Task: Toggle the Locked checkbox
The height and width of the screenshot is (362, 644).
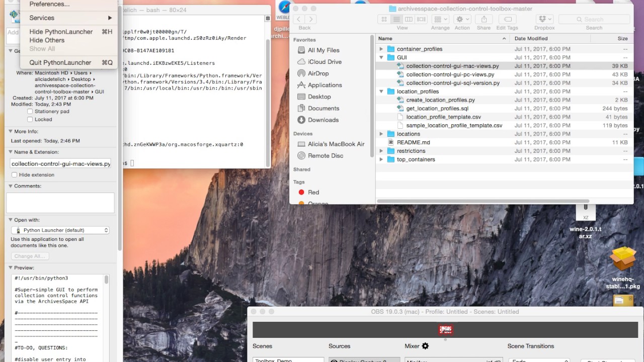Action: coord(30,120)
